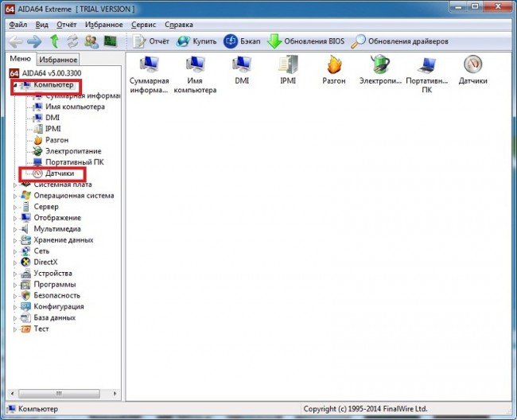Expand the Хранение данных tree node

point(15,240)
